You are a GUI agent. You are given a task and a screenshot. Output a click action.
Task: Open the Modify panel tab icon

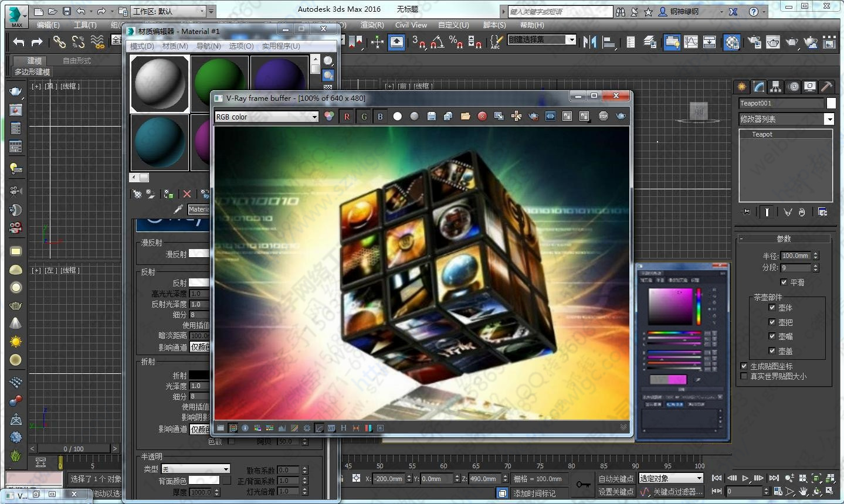click(759, 87)
